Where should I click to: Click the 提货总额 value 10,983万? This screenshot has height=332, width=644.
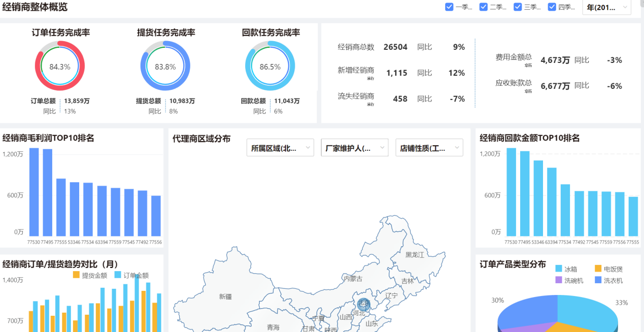pyautogui.click(x=182, y=101)
